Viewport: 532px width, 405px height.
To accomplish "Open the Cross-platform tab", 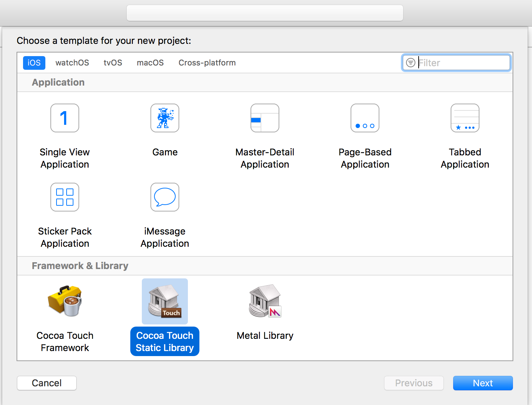I will click(x=207, y=63).
